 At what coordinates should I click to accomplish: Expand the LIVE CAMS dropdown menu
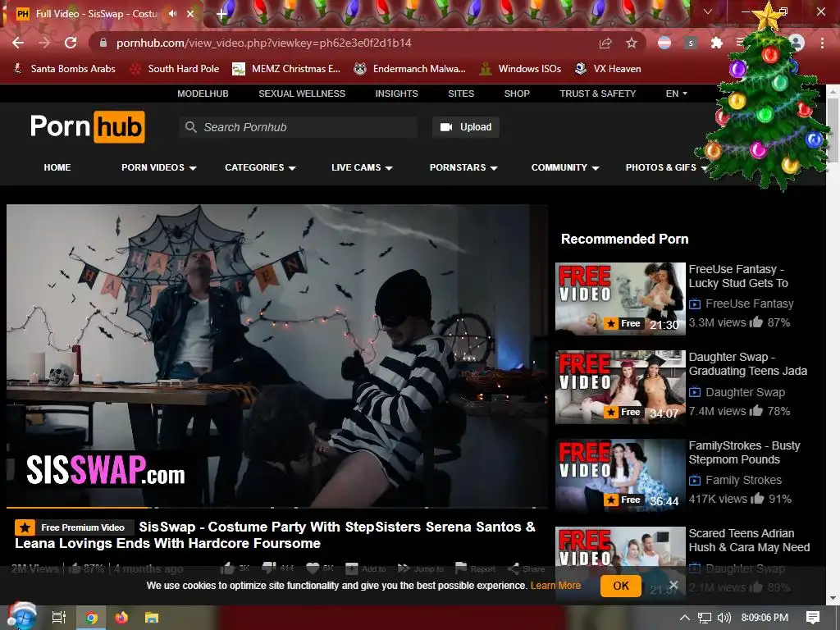362,167
